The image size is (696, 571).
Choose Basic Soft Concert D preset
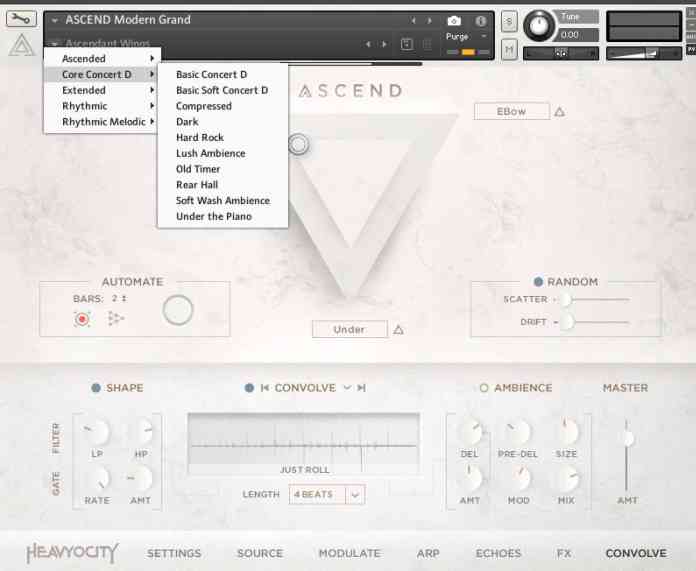pos(223,90)
